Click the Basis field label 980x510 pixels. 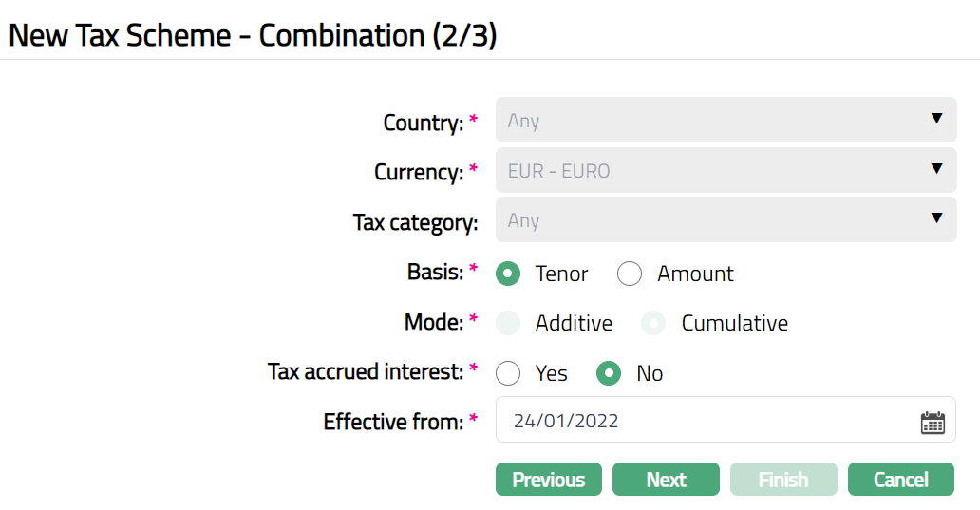[435, 273]
